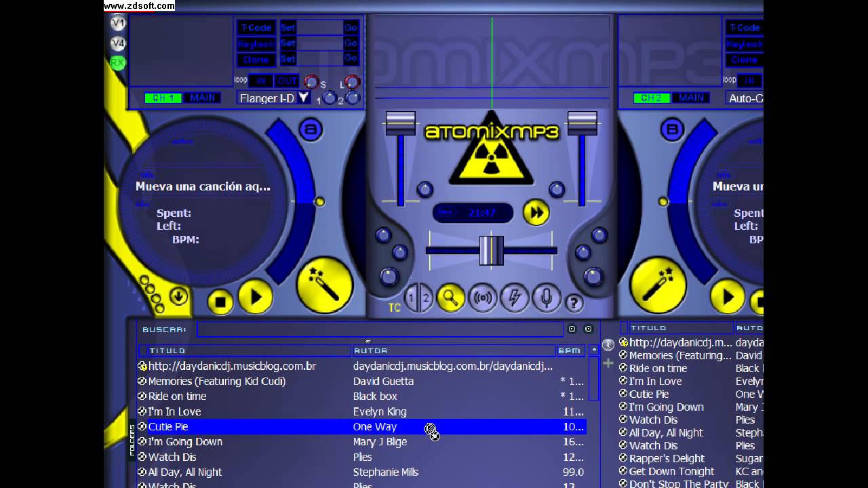Click the round button numbered 2 beside the magnifier
868x488 pixels.
(427, 298)
